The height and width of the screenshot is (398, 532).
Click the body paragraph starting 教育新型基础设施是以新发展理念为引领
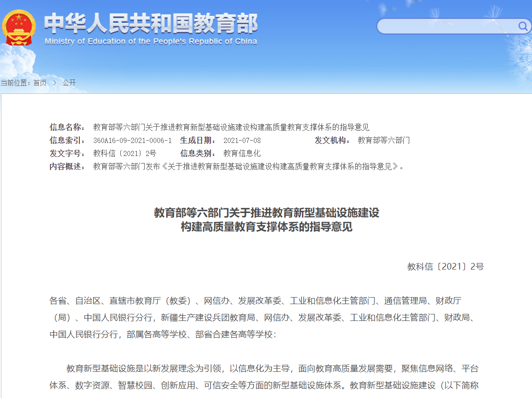coord(264,377)
